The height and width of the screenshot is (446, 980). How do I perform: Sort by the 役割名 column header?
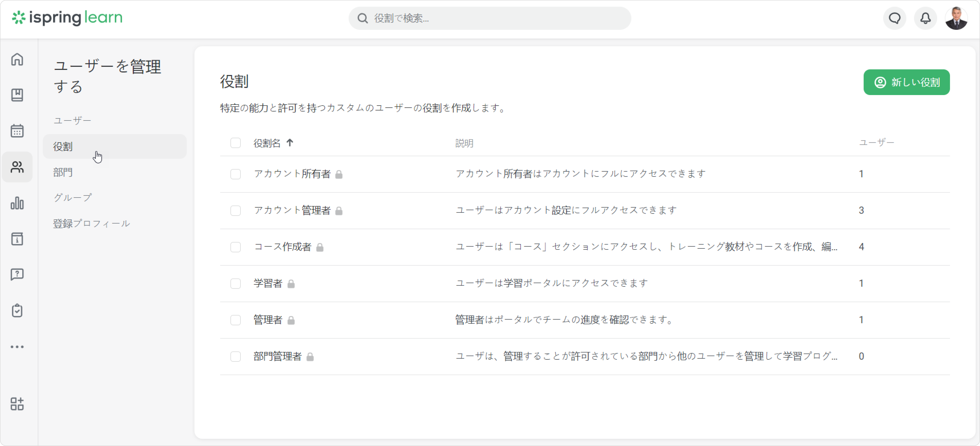(x=267, y=143)
